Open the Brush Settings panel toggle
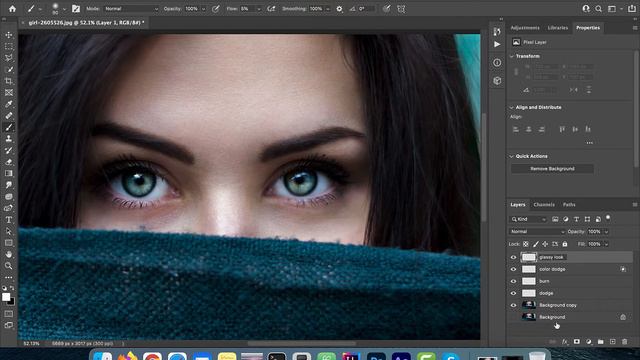This screenshot has height=360, width=640. (x=76, y=9)
